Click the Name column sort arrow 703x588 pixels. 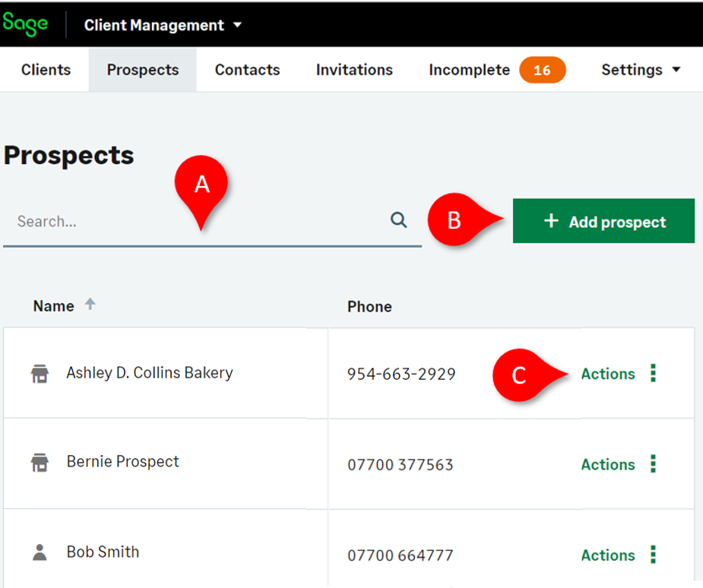[x=90, y=305]
